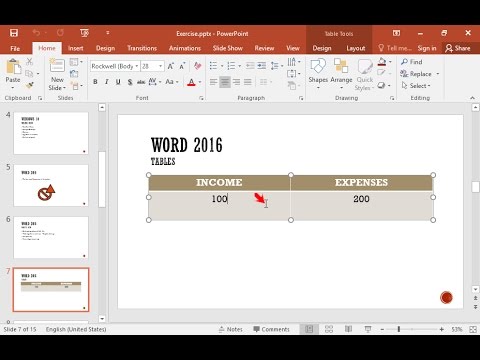Open the font size 28 dropdown
480x360 pixels.
coord(160,66)
